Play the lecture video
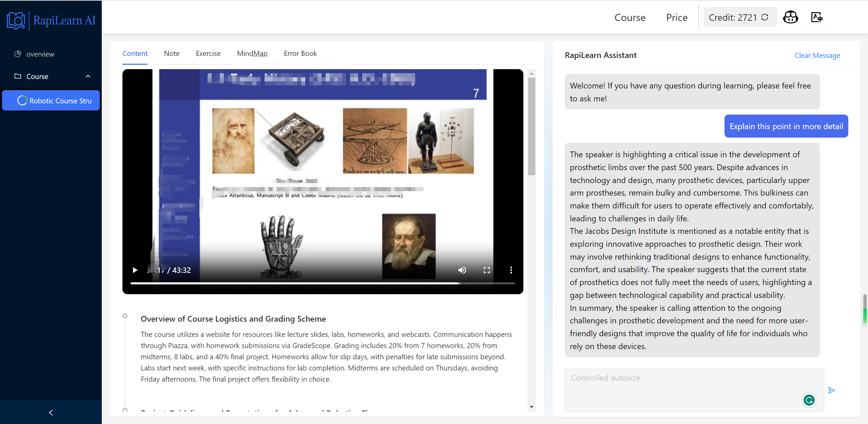 pyautogui.click(x=135, y=270)
